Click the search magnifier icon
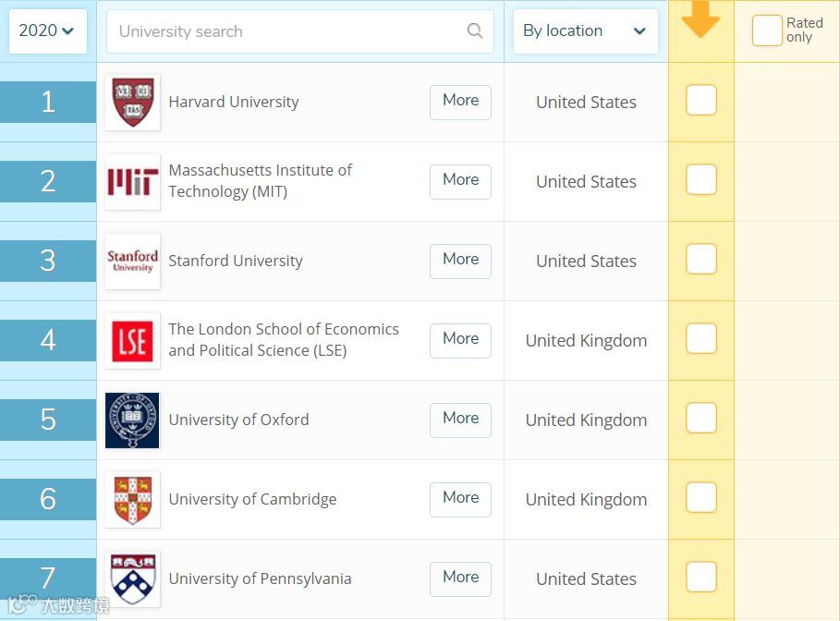840x621 pixels. (475, 30)
